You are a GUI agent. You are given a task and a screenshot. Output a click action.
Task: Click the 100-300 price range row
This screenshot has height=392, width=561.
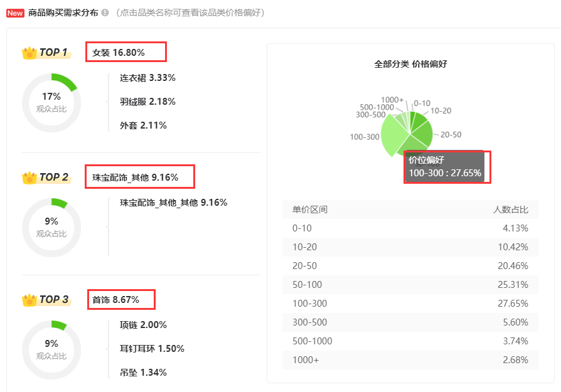point(410,304)
